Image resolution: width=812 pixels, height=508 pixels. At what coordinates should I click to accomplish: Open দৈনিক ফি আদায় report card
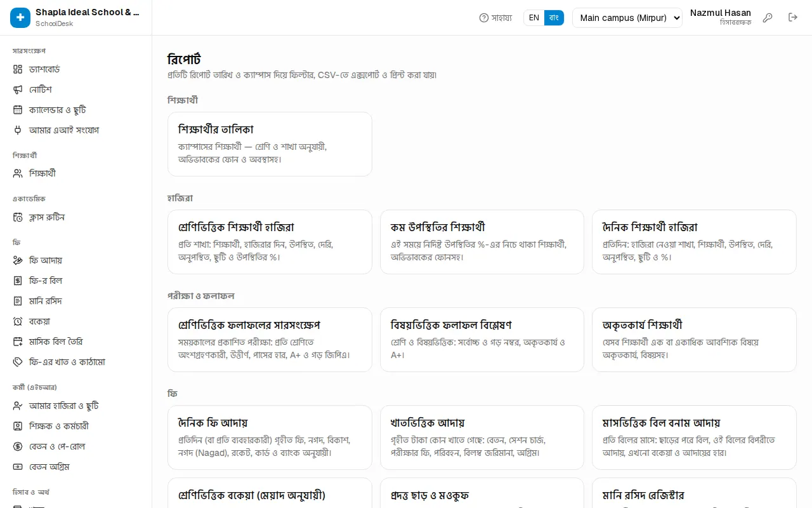[x=270, y=438]
